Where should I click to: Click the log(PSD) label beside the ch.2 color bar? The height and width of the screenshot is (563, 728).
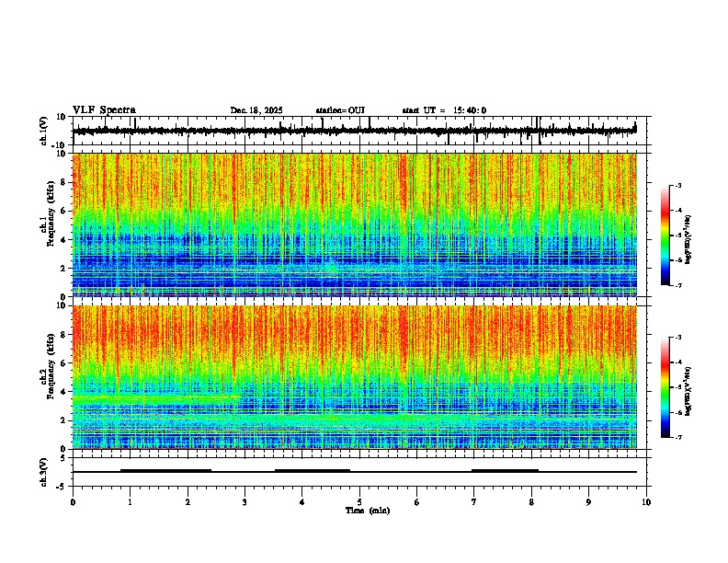688,391
